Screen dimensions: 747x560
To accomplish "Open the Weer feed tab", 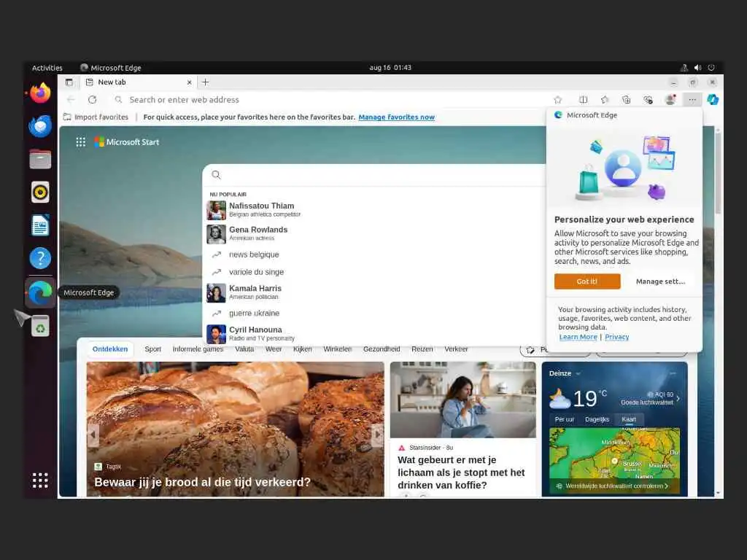I will (x=274, y=349).
